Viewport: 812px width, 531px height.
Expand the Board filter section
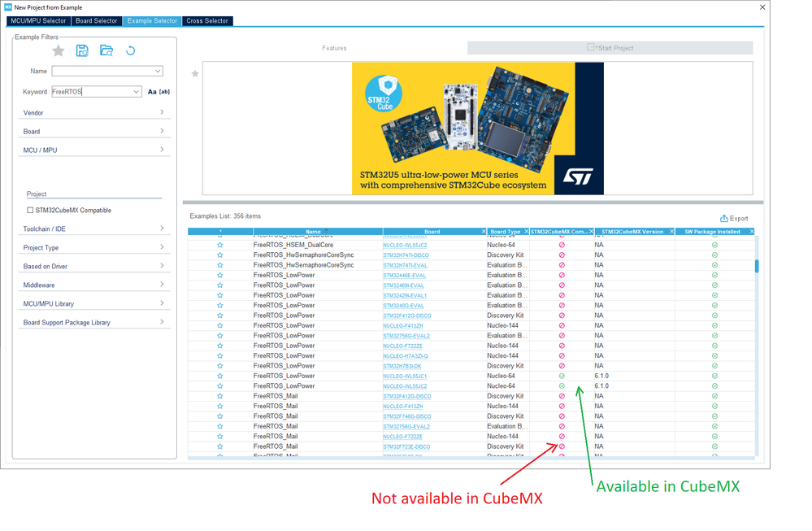[x=94, y=132]
